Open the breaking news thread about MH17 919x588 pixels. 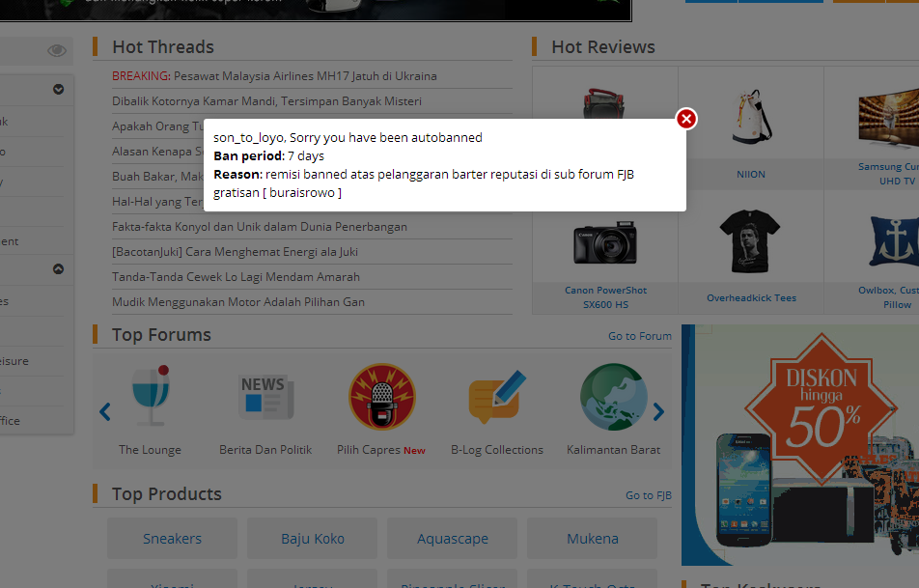tap(274, 76)
